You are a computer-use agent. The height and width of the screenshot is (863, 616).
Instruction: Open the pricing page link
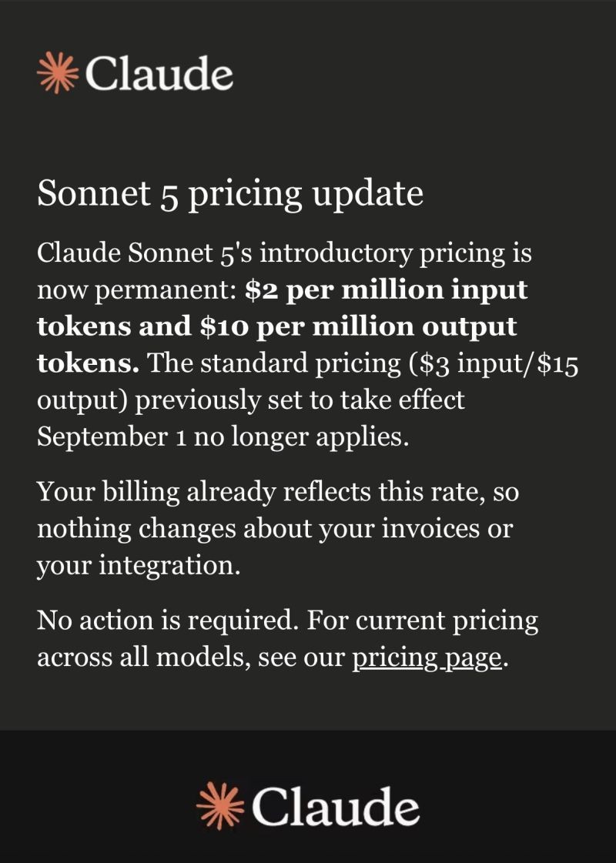pyautogui.click(x=427, y=657)
